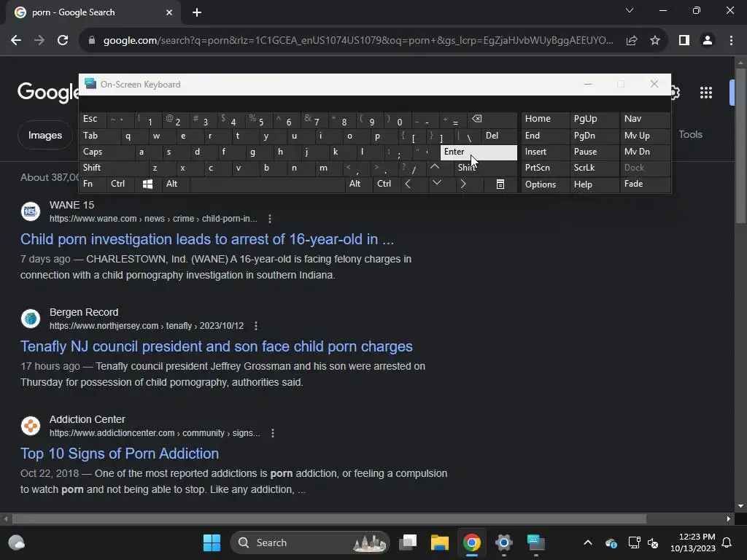747x560 pixels.
Task: Open the Top 10 Signs of Porn Addiction link
Action: click(120, 454)
